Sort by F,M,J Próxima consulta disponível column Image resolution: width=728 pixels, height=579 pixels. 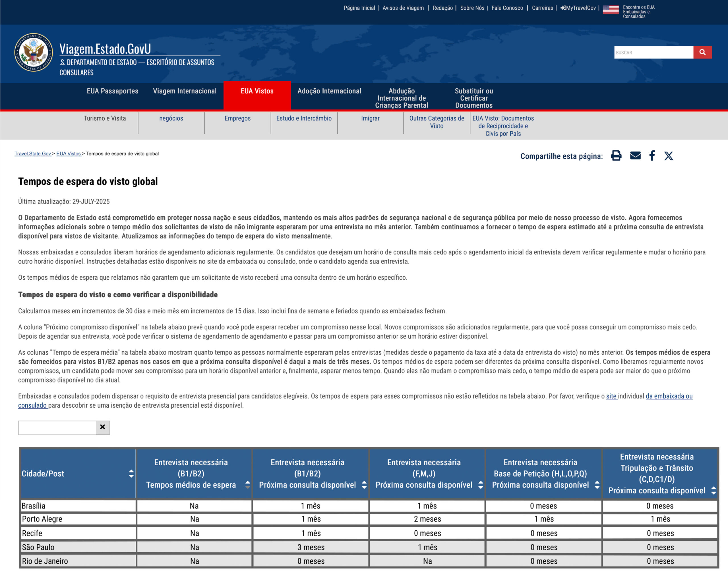tap(481, 485)
